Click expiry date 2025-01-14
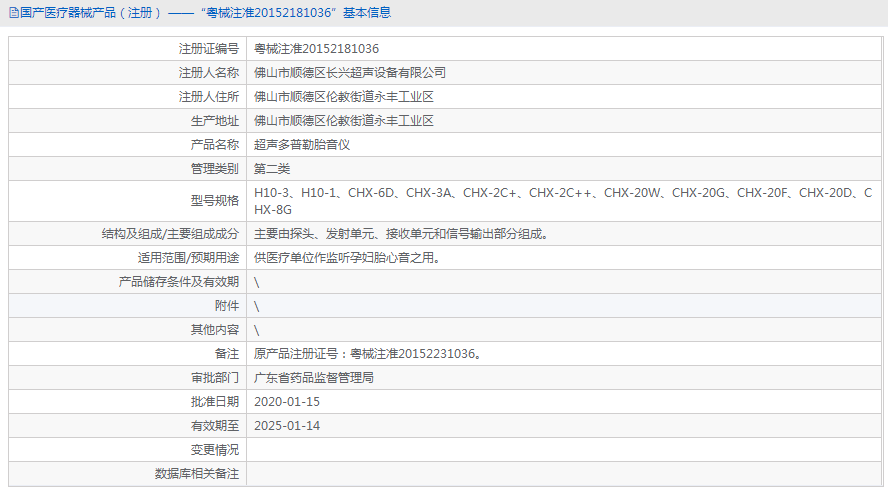Screen dimensions: 888x490 click(287, 426)
